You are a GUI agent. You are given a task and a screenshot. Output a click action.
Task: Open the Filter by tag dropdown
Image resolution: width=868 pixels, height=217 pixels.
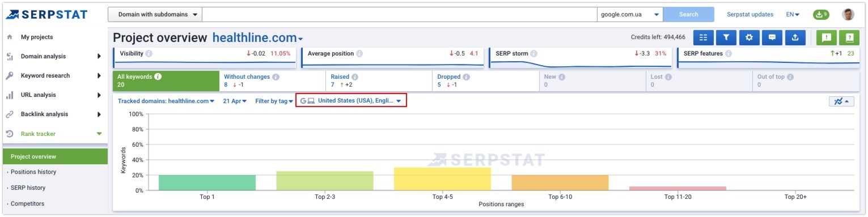(274, 101)
